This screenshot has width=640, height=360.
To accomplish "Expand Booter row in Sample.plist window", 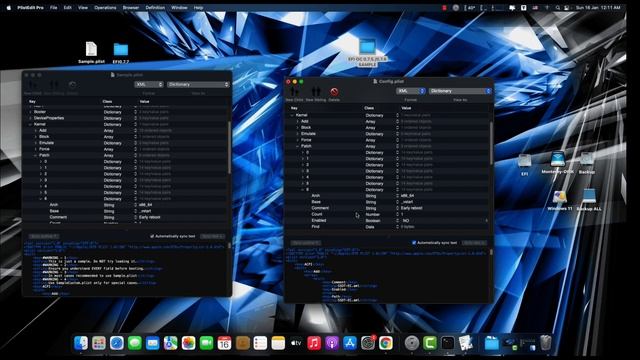I will click(x=30, y=112).
